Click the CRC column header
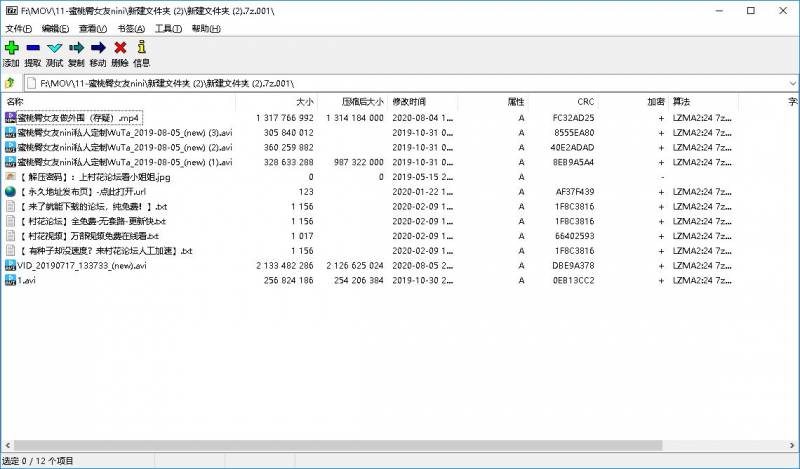 585,102
